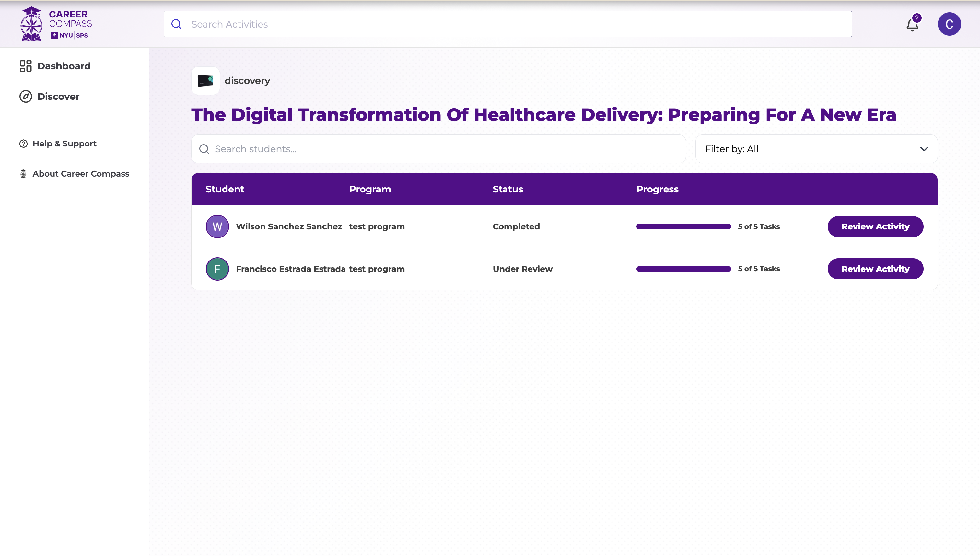Click the filter dropdown chevron arrow

click(x=924, y=149)
